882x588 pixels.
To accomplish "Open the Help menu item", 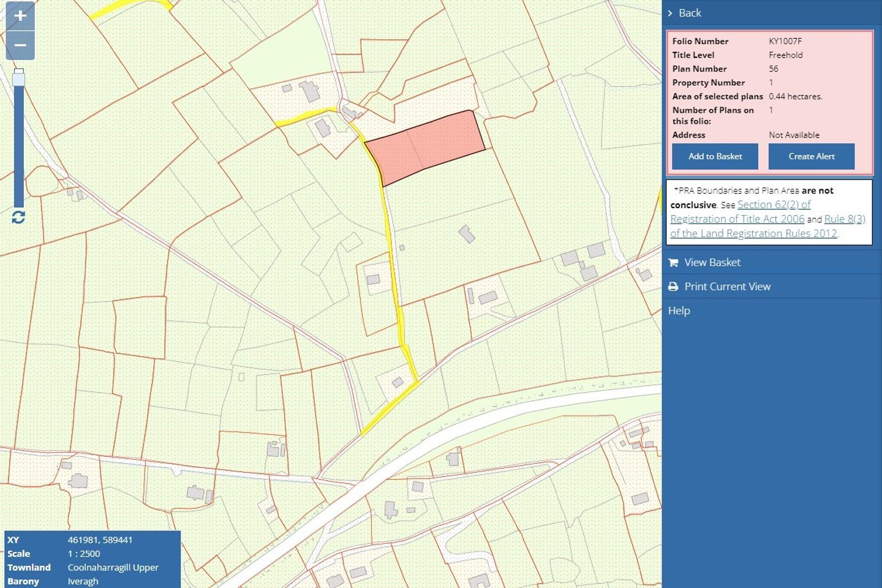I will (x=679, y=311).
